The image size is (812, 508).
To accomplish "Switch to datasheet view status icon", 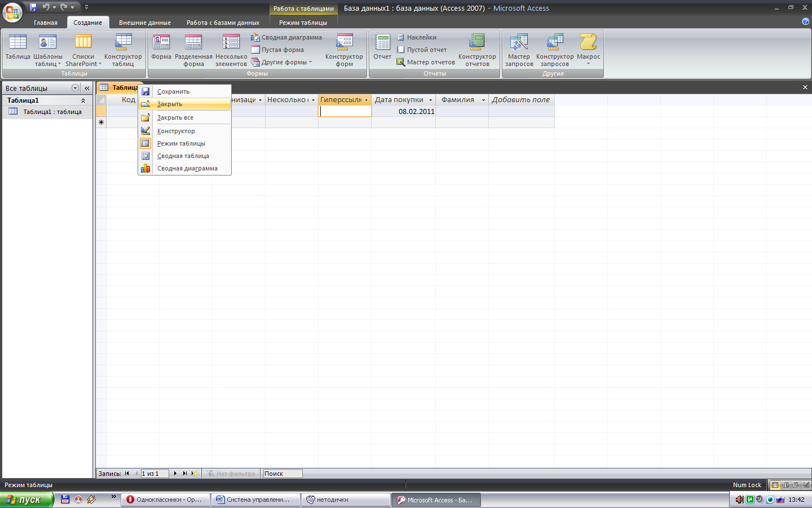I will coord(775,485).
